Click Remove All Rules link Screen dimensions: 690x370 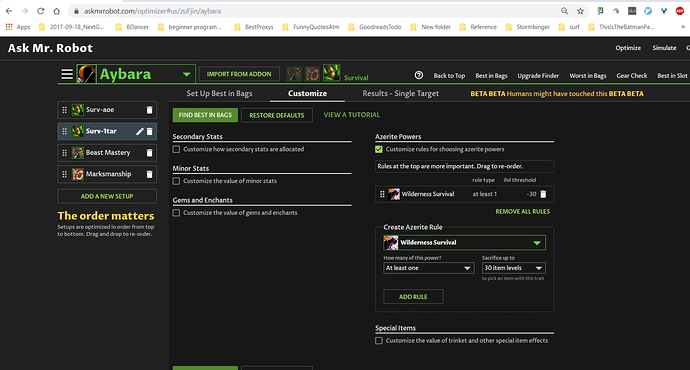coord(522,212)
